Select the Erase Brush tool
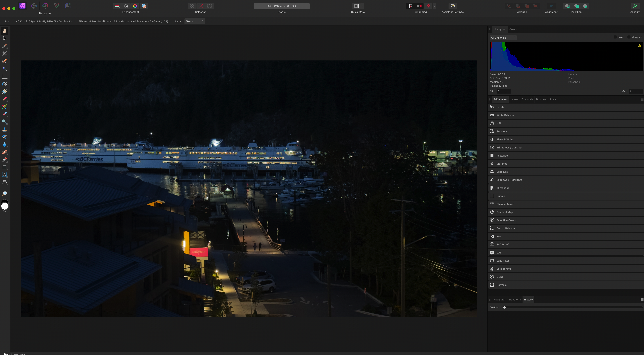644x355 pixels. [x=5, y=114]
